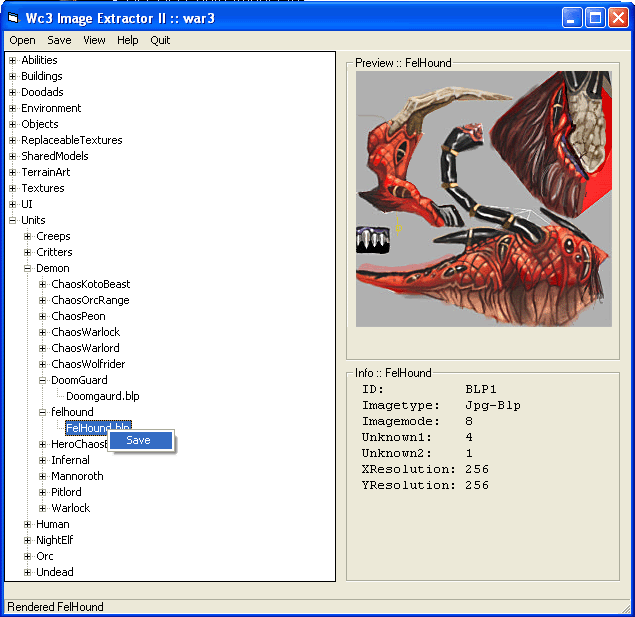
Task: Expand the Environment folder
Action: (x=13, y=108)
